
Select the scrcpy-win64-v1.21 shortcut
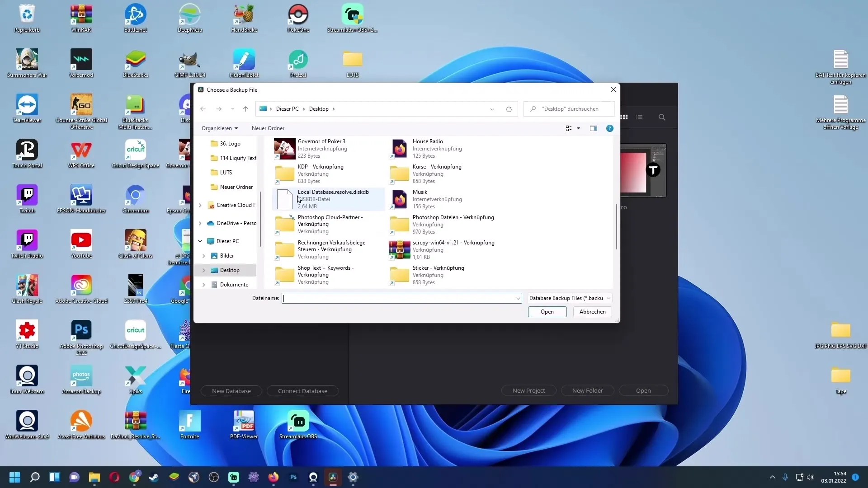point(443,250)
